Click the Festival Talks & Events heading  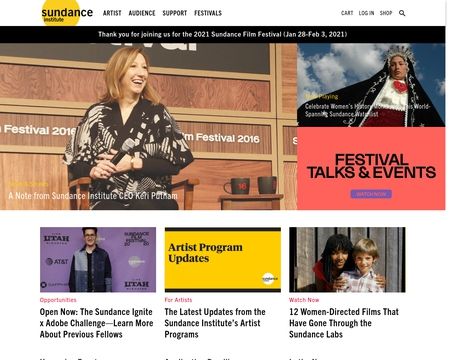tap(371, 166)
